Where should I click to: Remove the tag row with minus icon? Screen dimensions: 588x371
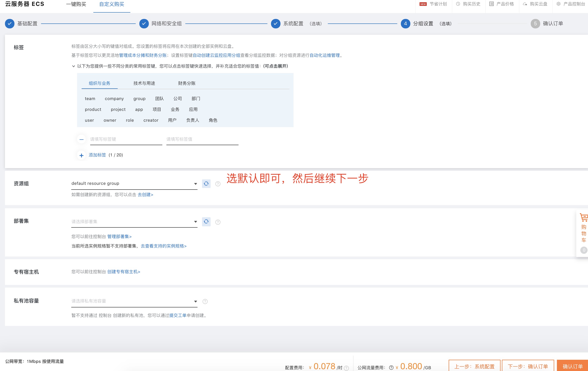pyautogui.click(x=82, y=139)
